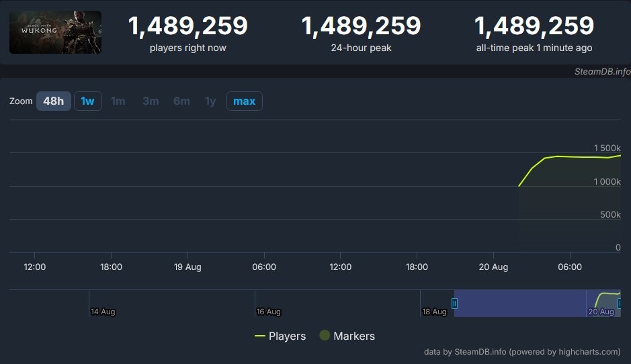631x364 pixels.
Task: Select the 48h zoom range
Action: tap(54, 101)
